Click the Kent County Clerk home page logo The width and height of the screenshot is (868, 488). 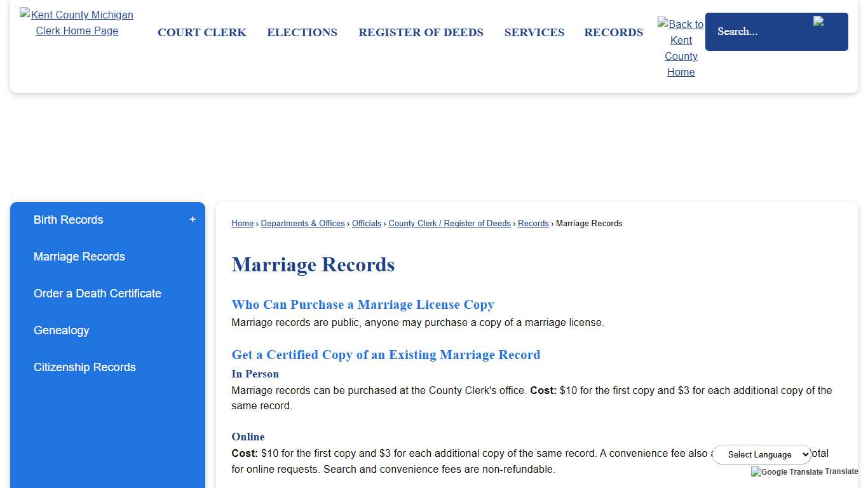(77, 22)
